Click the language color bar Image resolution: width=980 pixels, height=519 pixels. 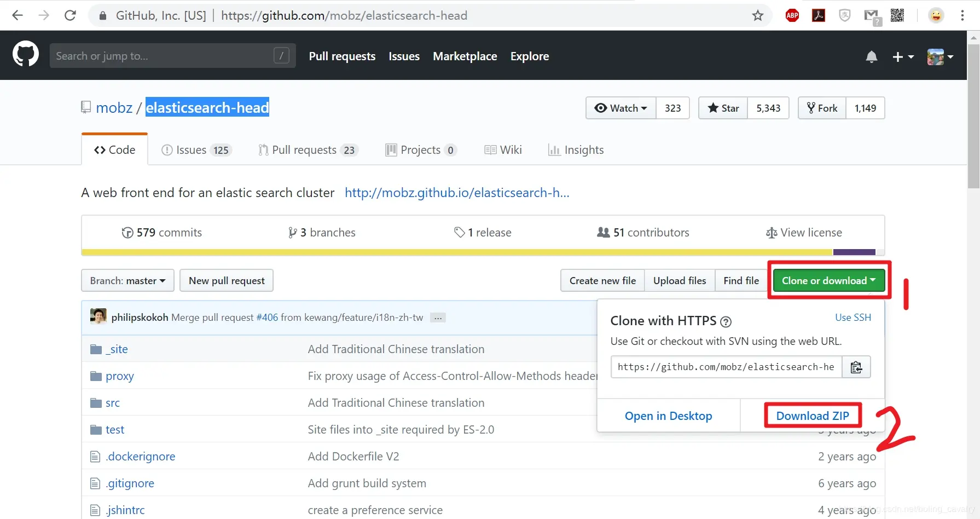point(479,252)
